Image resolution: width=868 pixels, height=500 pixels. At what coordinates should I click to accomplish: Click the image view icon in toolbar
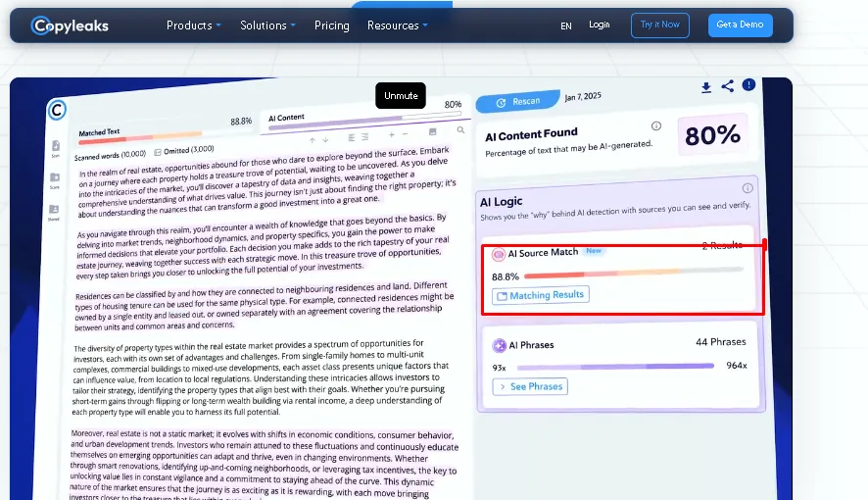click(433, 131)
